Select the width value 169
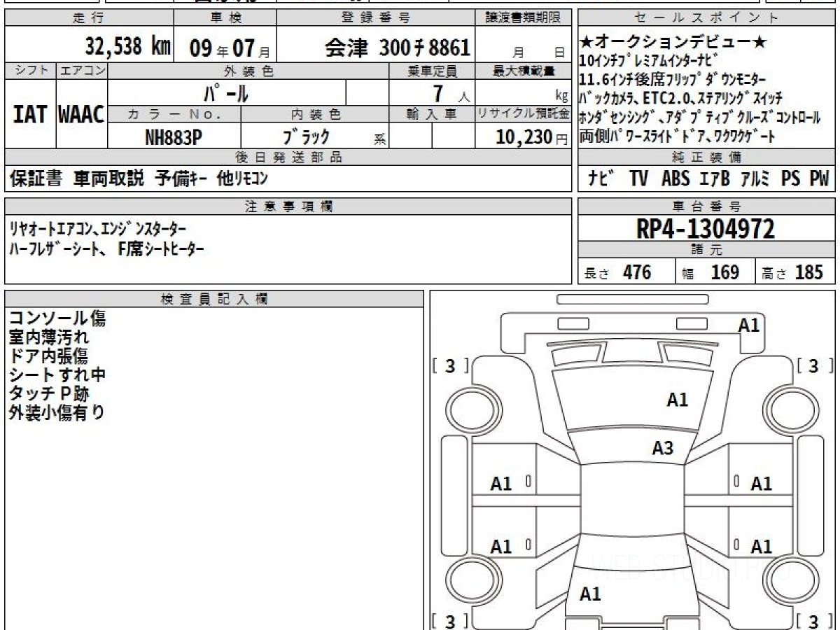840x630 pixels. (x=724, y=272)
